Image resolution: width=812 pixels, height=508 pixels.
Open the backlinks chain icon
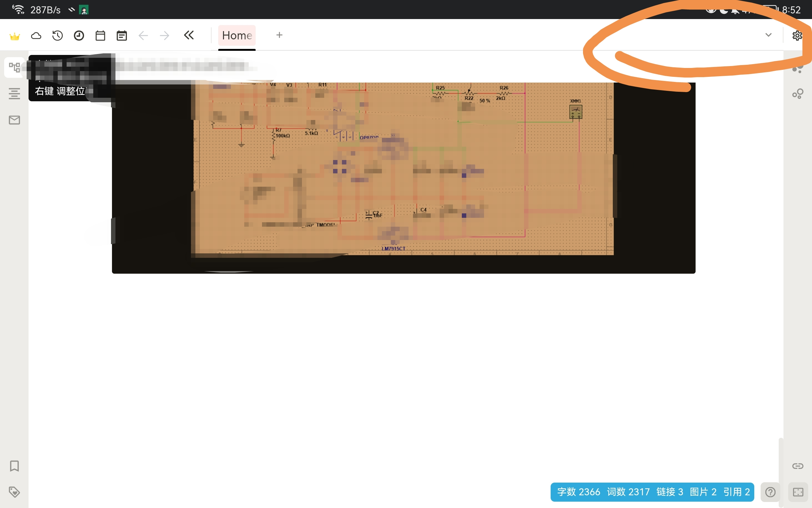tap(798, 466)
